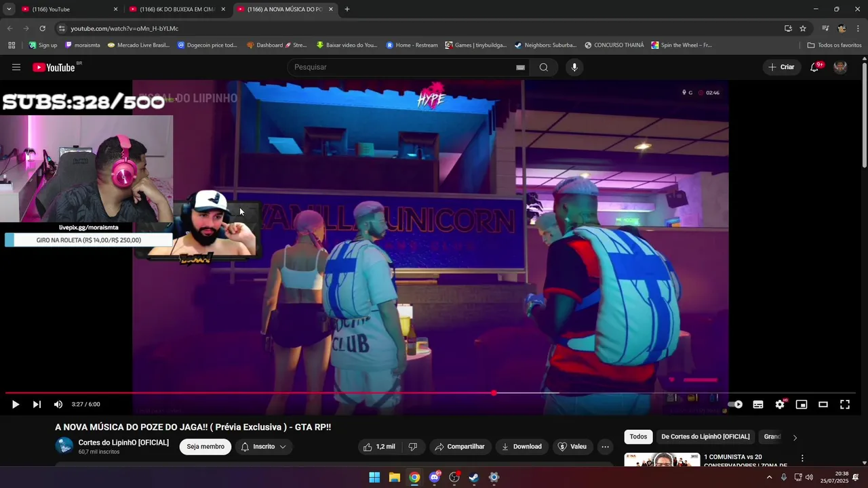This screenshot has height=488, width=868.
Task: Like the video with 1,2 mil likes
Action: [379, 447]
